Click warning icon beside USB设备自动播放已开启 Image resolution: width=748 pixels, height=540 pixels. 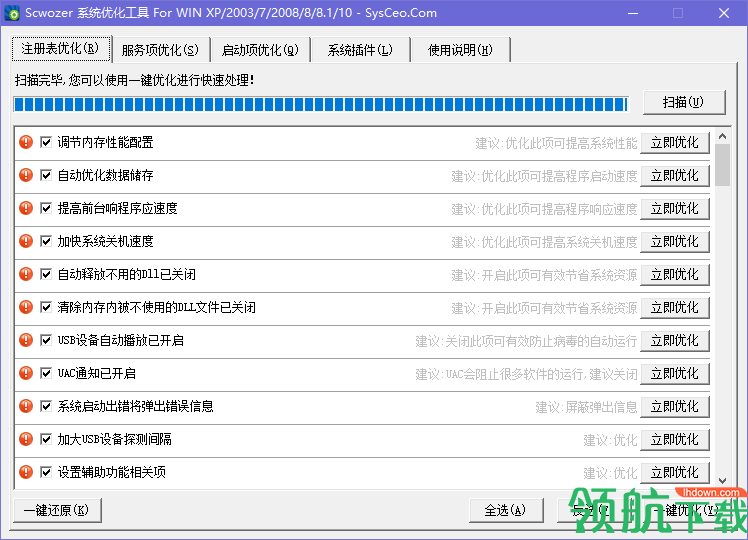[26, 340]
